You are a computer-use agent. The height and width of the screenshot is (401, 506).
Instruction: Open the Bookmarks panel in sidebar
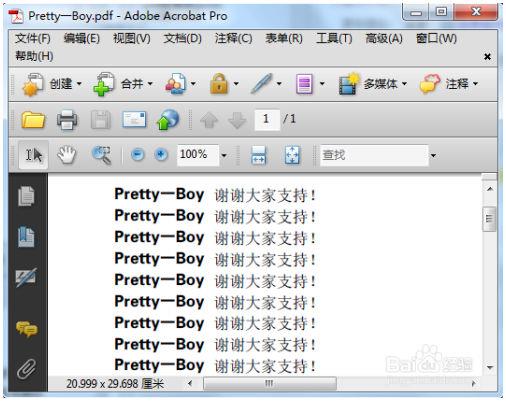point(26,237)
